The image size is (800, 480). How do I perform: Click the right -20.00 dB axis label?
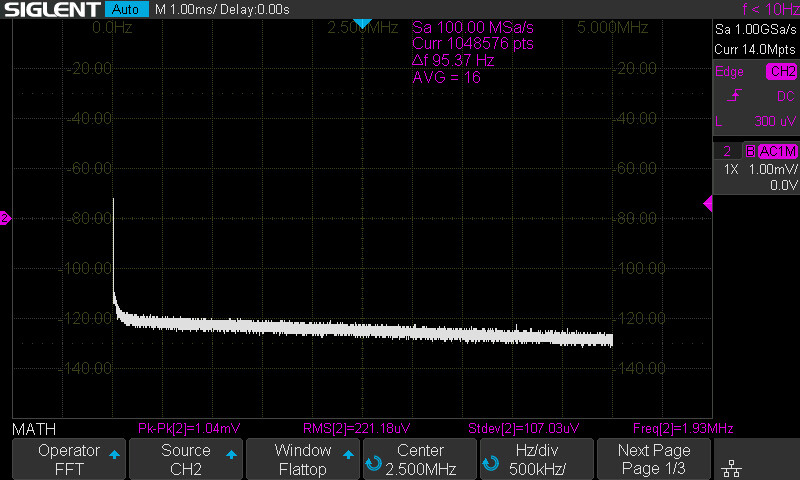636,68
